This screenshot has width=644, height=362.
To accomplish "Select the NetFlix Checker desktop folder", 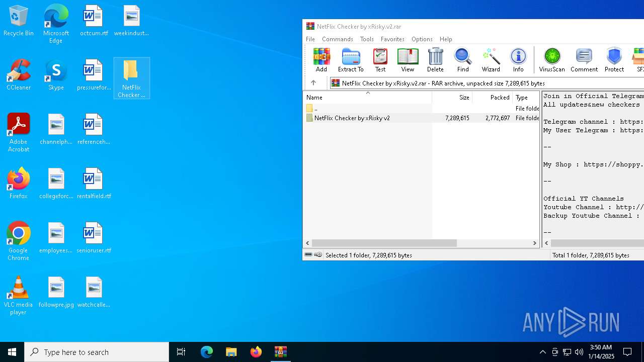I will pos(131,78).
